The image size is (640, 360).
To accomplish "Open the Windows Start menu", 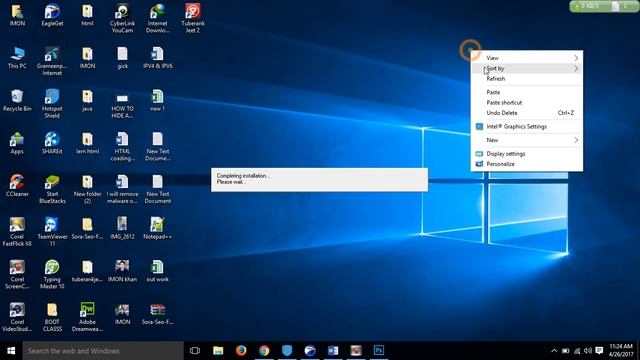I will (x=11, y=351).
